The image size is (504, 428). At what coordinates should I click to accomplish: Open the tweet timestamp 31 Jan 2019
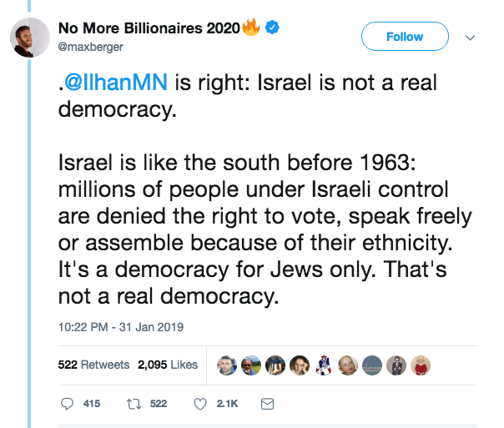[x=120, y=327]
